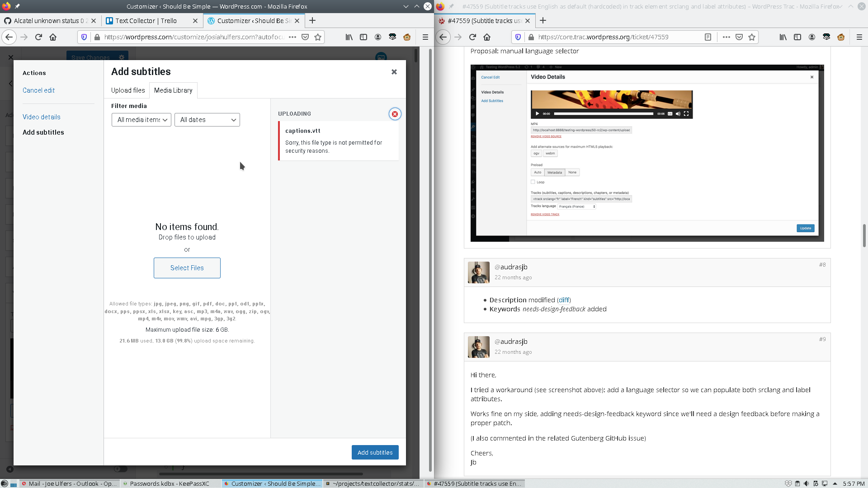Viewport: 868px width, 488px height.
Task: Reload the WordPress customizer page
Action: point(38,37)
